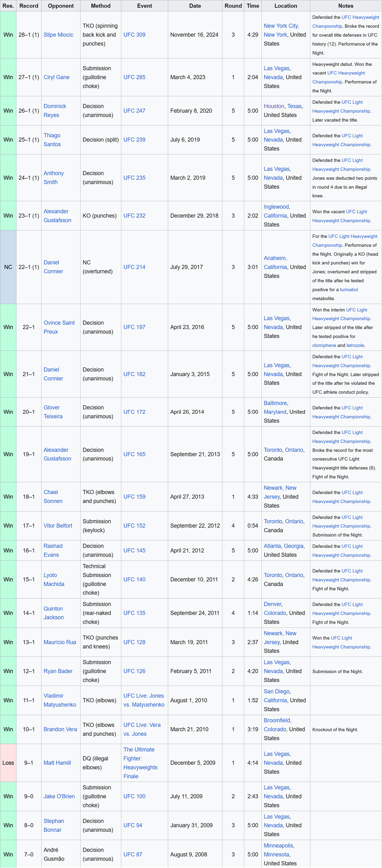Click the Rashad Evans link

pos(53,550)
